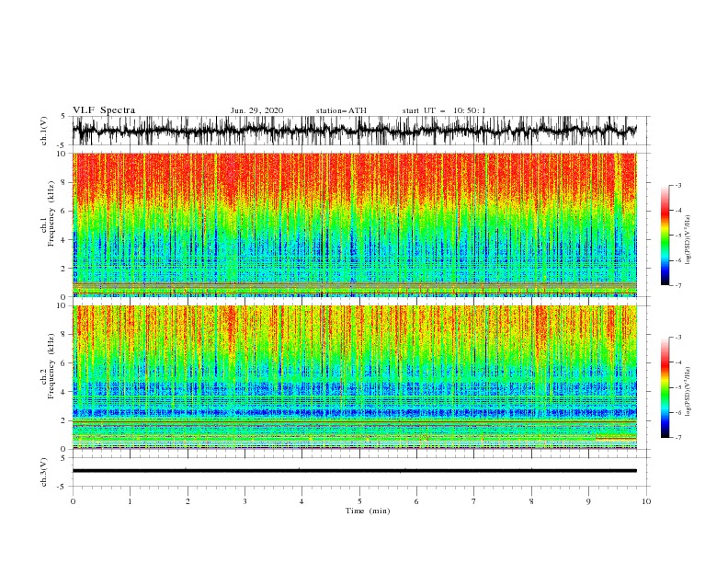Click the time axis tick "4"
The width and height of the screenshot is (728, 563).
301,501
